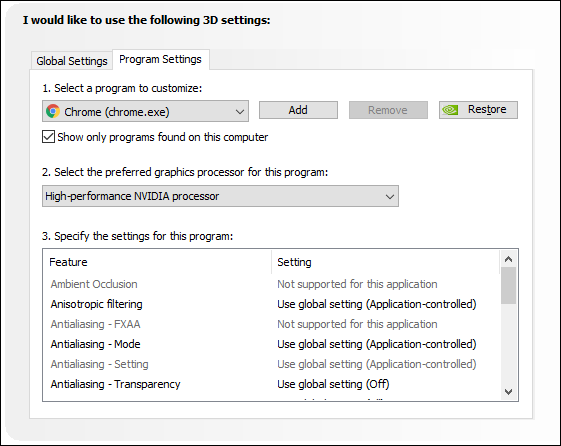Open Anisotropic filtering setting value
Viewport: 561px width, 446px height.
coord(377,304)
